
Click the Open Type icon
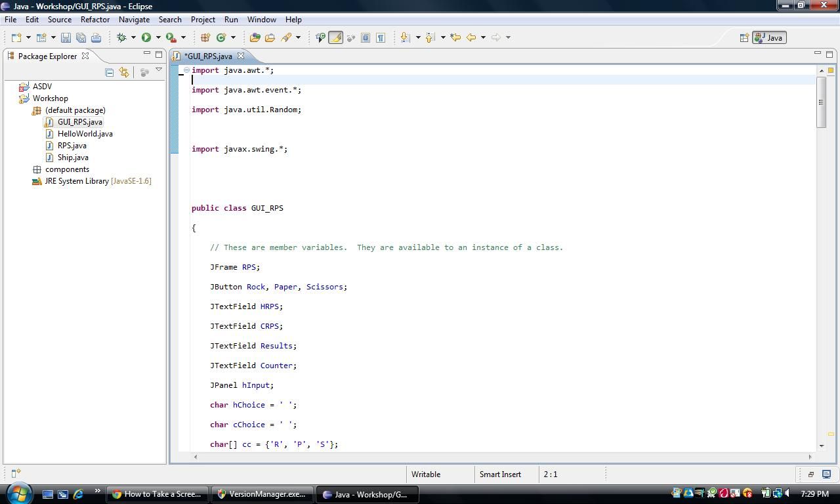click(255, 38)
